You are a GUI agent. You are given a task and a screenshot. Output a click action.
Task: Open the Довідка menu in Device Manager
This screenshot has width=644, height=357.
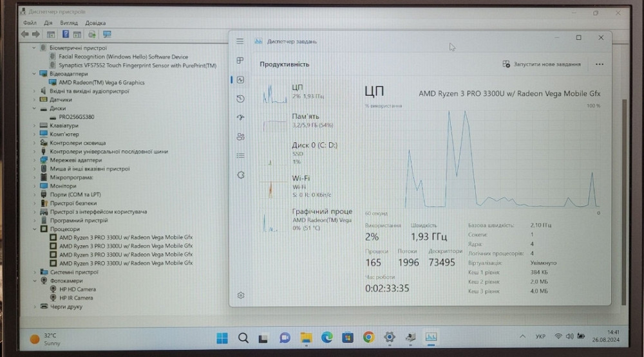tap(95, 23)
